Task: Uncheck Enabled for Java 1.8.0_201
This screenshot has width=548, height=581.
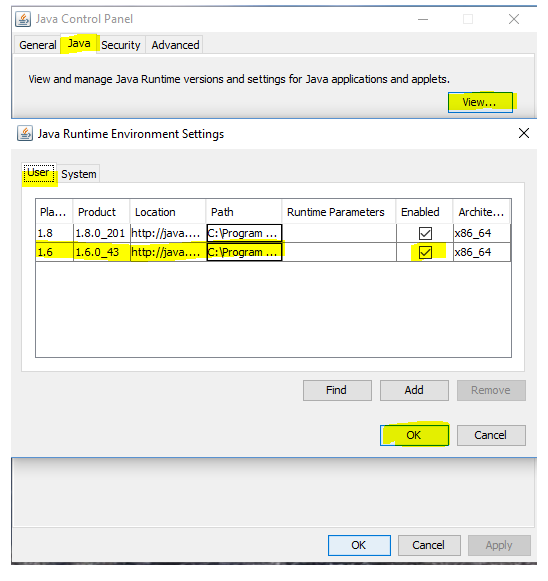Action: (425, 233)
